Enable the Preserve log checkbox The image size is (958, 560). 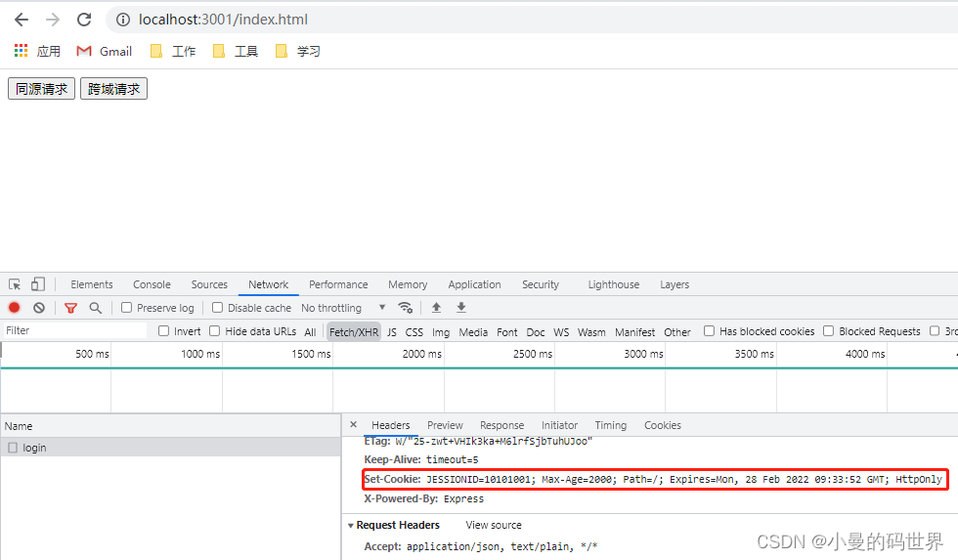[127, 308]
